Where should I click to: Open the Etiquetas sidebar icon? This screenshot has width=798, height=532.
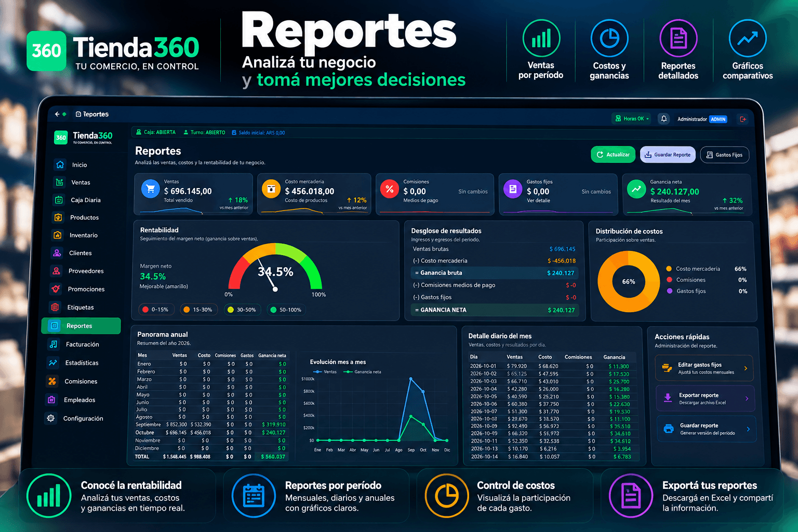click(x=55, y=307)
